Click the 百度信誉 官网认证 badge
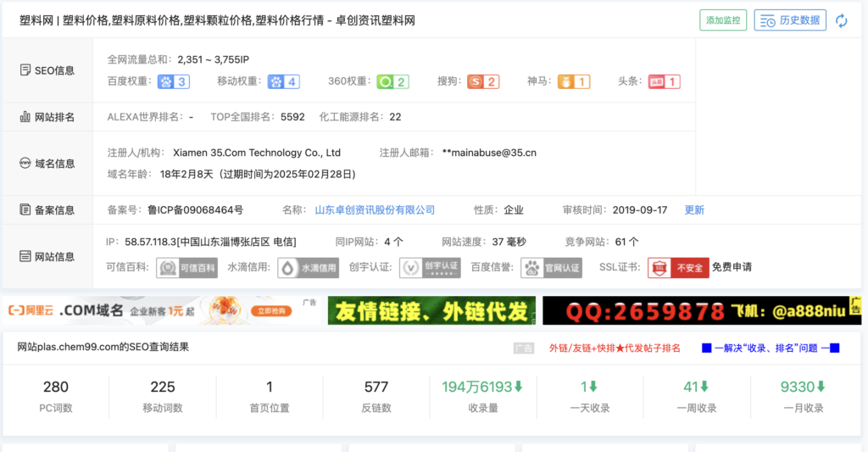This screenshot has width=868, height=452. (551, 268)
